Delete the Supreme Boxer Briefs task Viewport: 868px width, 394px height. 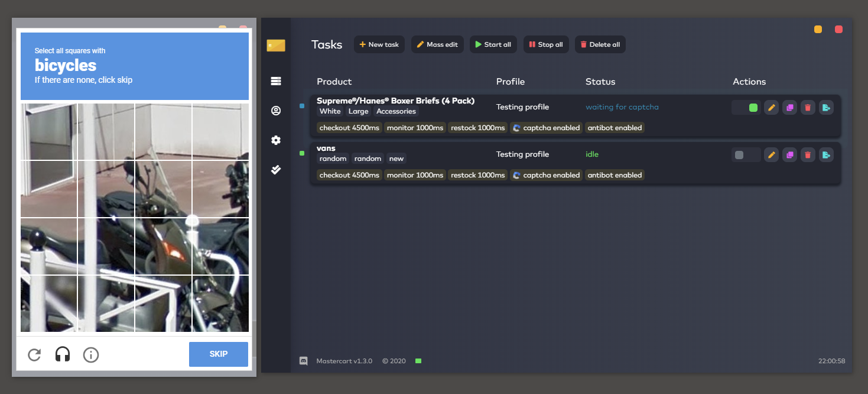point(808,108)
